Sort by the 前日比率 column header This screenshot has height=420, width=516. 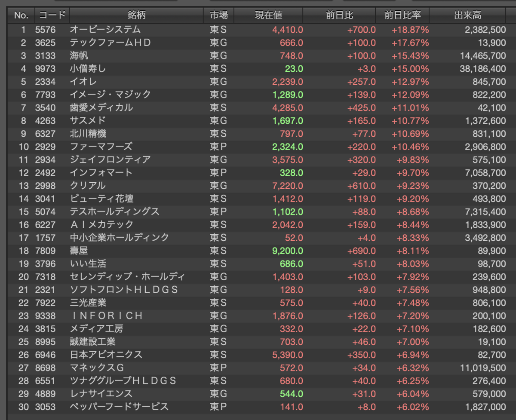402,15
